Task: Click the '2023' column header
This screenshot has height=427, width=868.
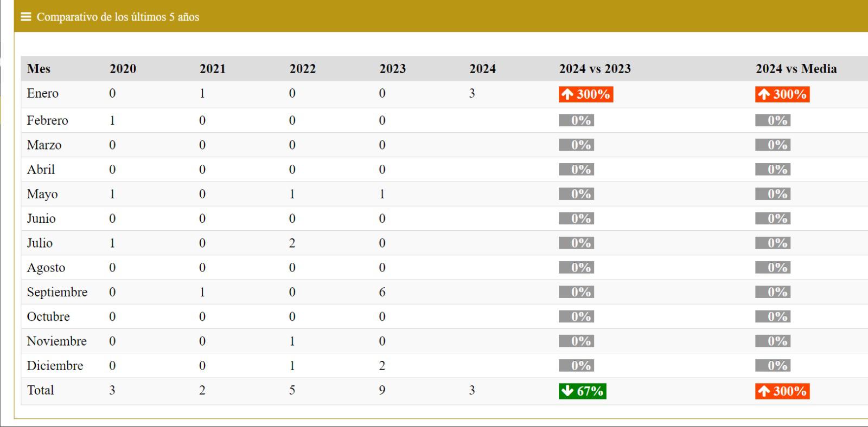Action: 392,69
